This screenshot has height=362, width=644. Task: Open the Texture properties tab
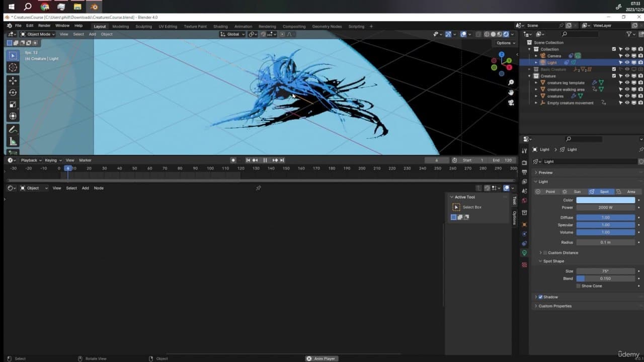pyautogui.click(x=524, y=264)
